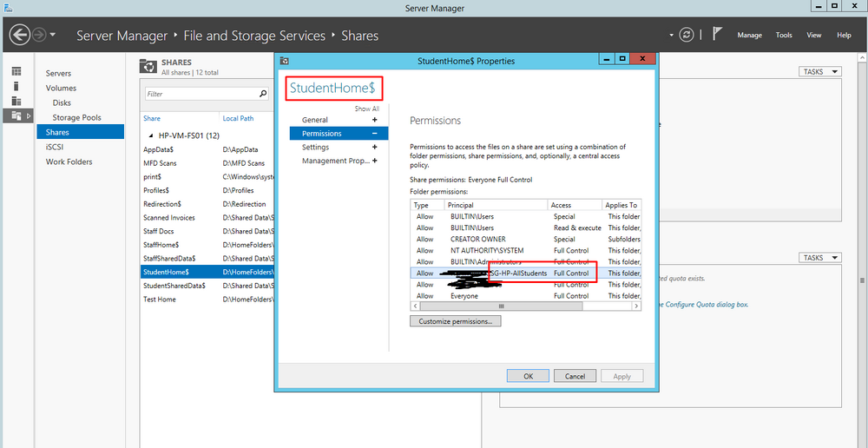The height and width of the screenshot is (448, 868).
Task: Open the upper TASKS dropdown
Action: pos(820,72)
